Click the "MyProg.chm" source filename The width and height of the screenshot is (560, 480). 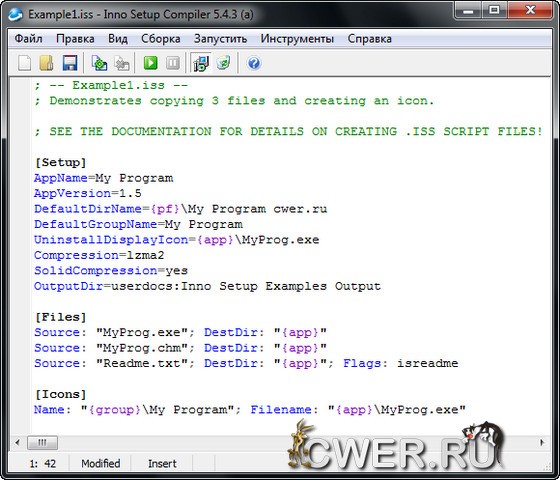pyautogui.click(x=142, y=348)
